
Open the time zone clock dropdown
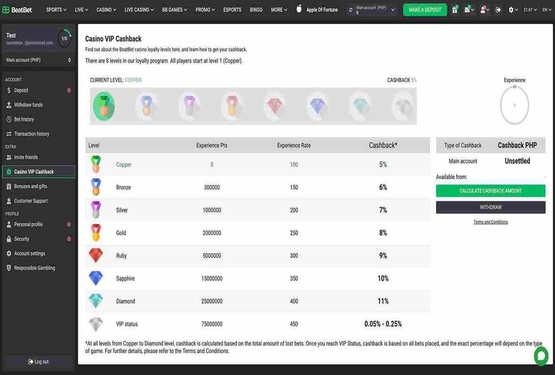(530, 10)
